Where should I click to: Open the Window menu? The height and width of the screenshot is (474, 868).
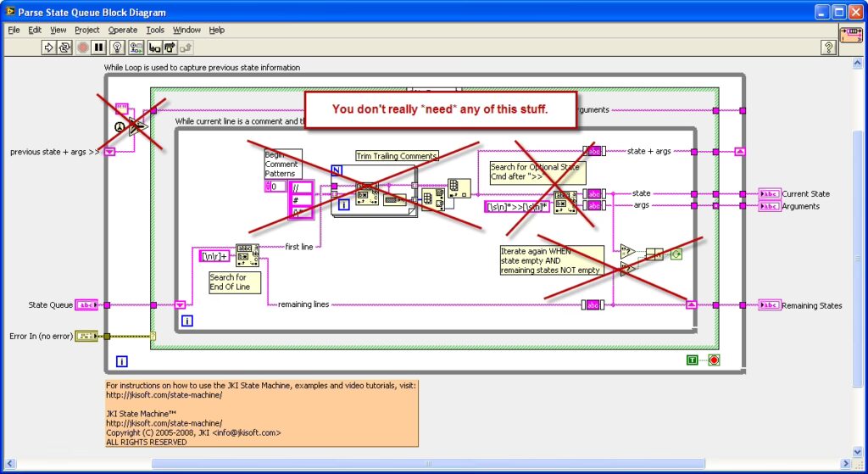pos(186,30)
